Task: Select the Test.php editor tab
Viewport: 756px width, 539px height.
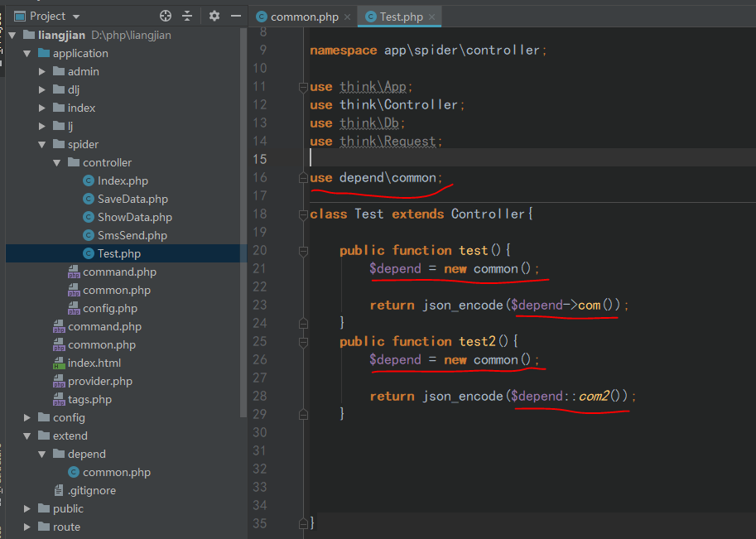Action: coord(402,17)
